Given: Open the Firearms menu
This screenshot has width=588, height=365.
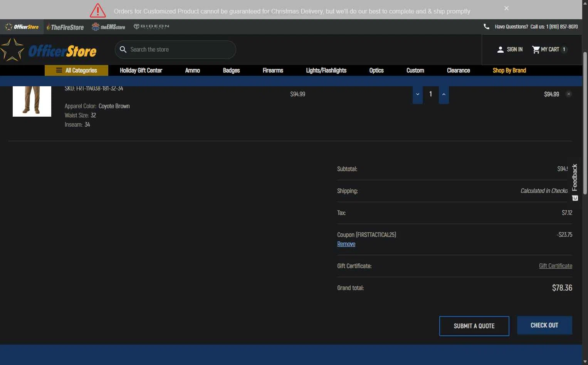Looking at the screenshot, I should (x=273, y=70).
